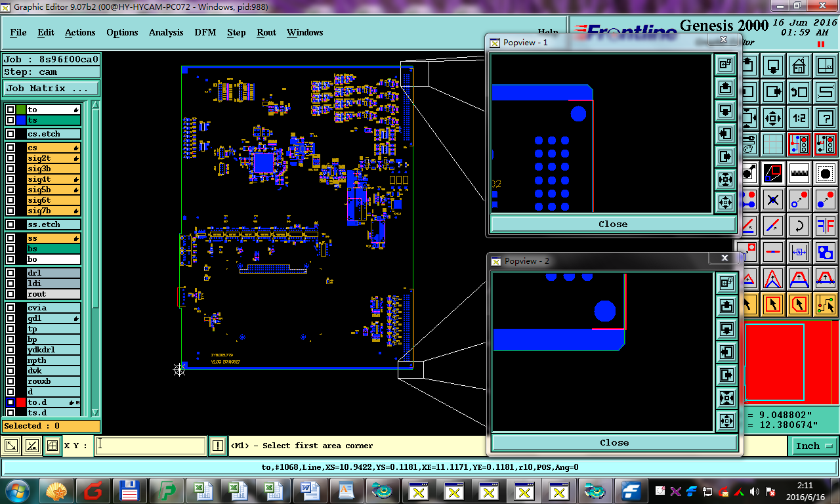Image resolution: width=840 pixels, height=504 pixels.
Task: Click the octagon pad selection icon
Action: [x=825, y=173]
